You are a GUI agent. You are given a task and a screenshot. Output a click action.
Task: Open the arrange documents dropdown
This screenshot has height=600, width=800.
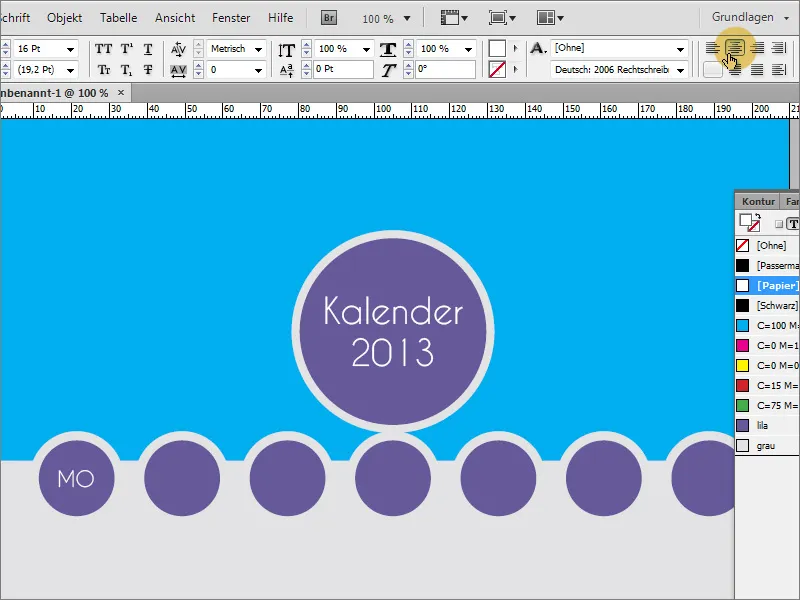click(550, 18)
